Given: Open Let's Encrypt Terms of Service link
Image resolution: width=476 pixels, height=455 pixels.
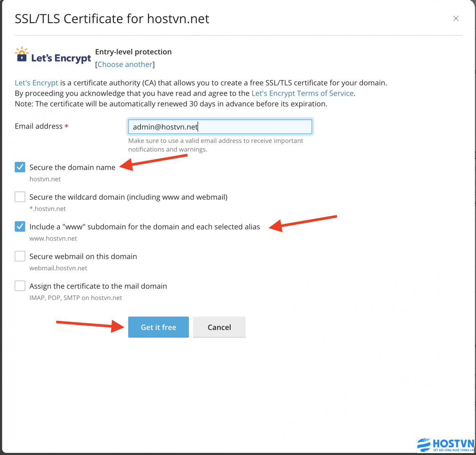Looking at the screenshot, I should [303, 93].
